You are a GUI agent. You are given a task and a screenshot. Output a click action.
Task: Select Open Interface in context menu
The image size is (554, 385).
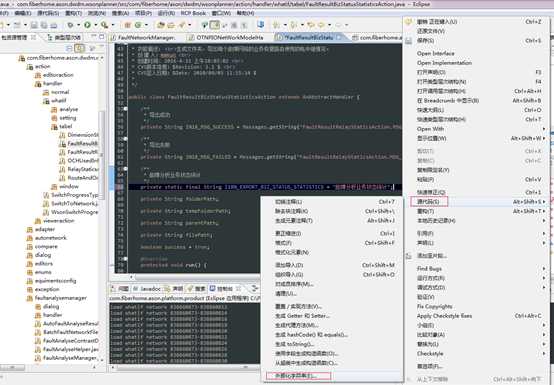pyautogui.click(x=435, y=54)
